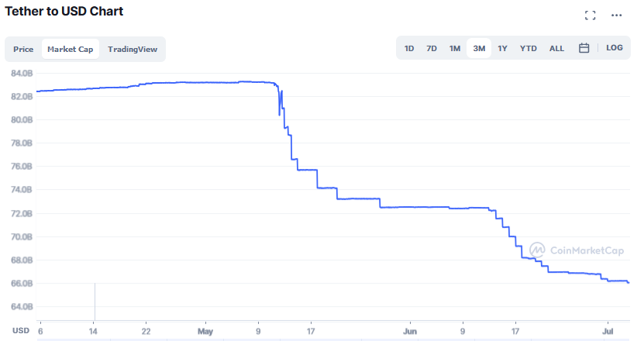Click the Tether to USD Chart heading
644x341 pixels.
(64, 11)
